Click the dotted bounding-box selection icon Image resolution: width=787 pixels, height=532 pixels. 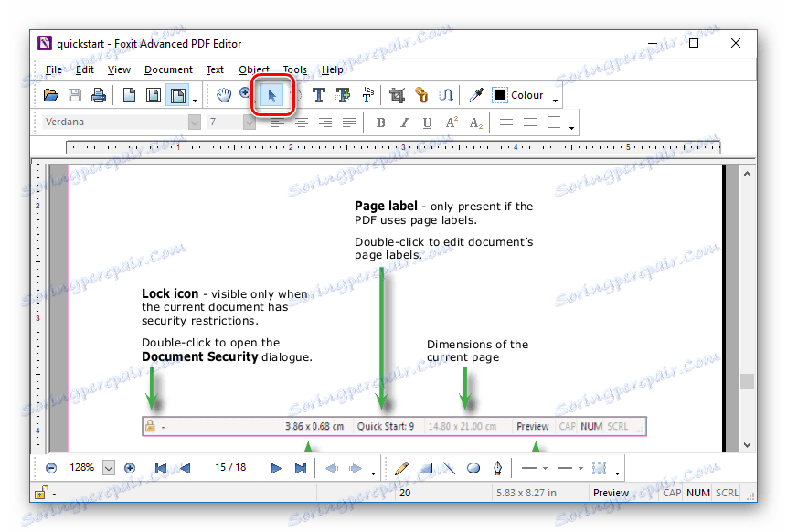600,468
